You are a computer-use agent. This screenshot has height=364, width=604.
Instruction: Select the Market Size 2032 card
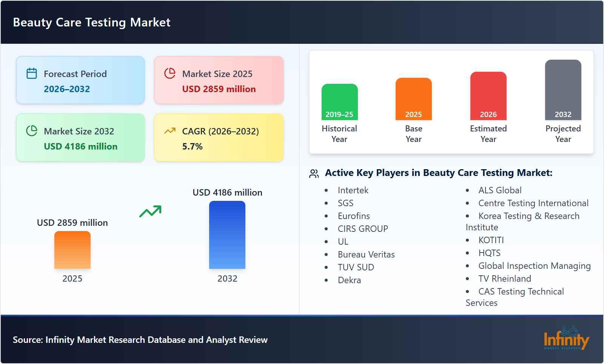coord(80,137)
